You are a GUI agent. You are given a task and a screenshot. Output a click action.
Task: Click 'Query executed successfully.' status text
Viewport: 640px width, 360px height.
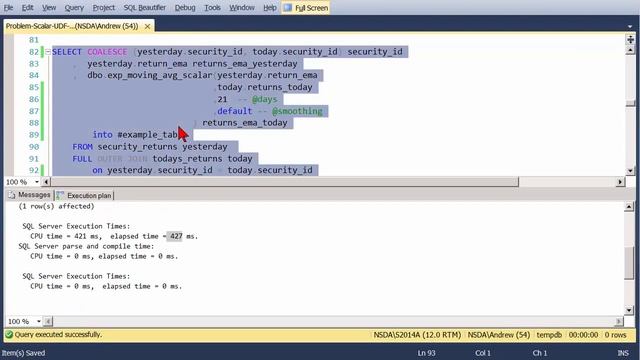click(x=58, y=335)
